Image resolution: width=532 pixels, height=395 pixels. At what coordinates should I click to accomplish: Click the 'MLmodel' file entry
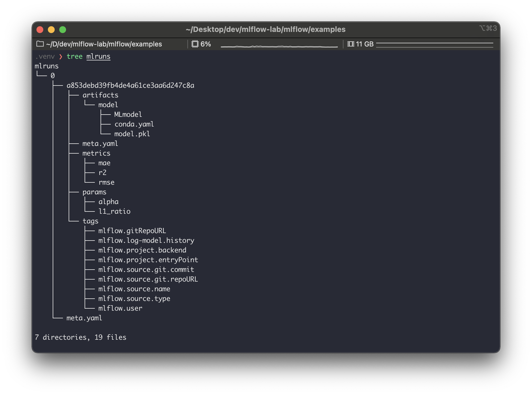[128, 115]
